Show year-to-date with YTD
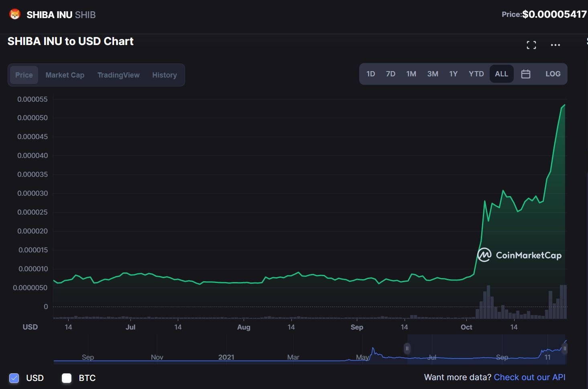Screen dimensions: 588x389 [476, 74]
